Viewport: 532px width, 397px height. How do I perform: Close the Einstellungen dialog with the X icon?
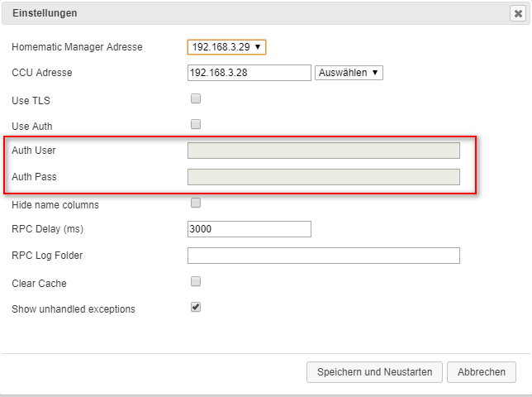click(x=516, y=13)
